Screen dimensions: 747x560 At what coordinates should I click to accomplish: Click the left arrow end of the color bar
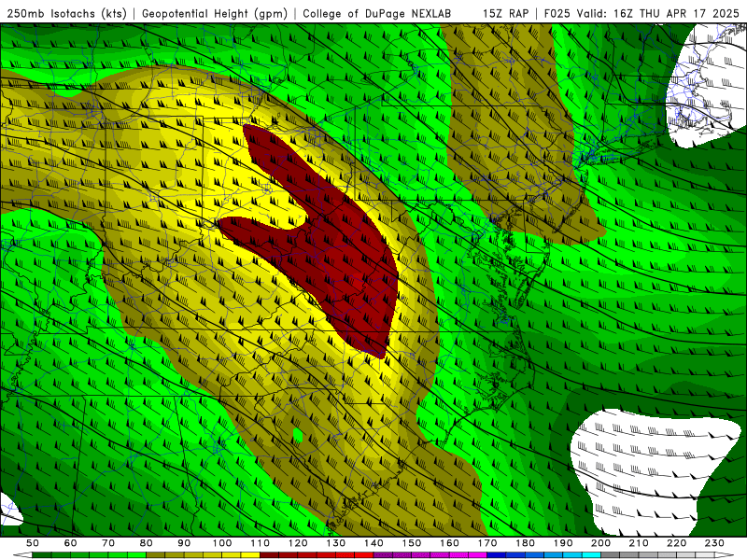pos(22,555)
